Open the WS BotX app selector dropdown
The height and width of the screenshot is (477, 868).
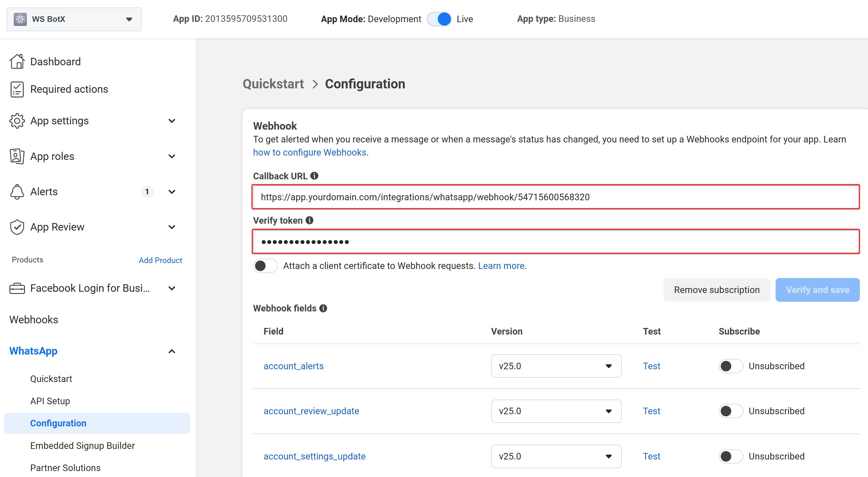tap(74, 19)
